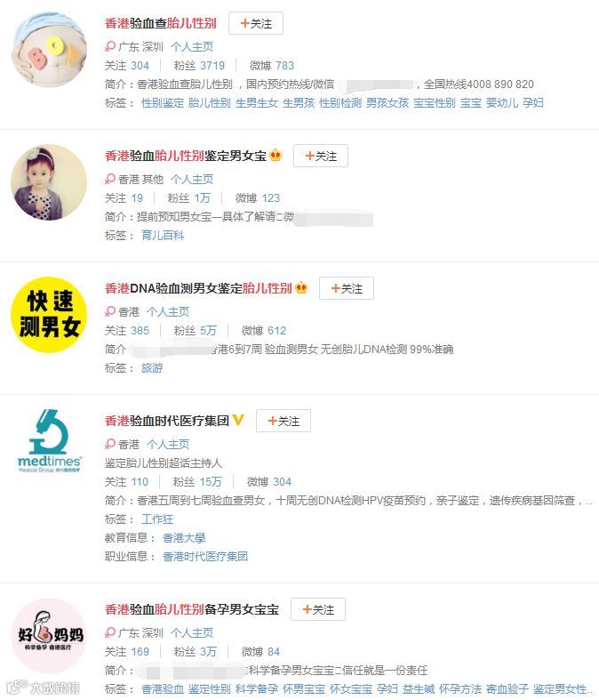This screenshot has width=599, height=700.
Task: Click the orange V verified badge of 时代医疗集团
Action: [238, 420]
